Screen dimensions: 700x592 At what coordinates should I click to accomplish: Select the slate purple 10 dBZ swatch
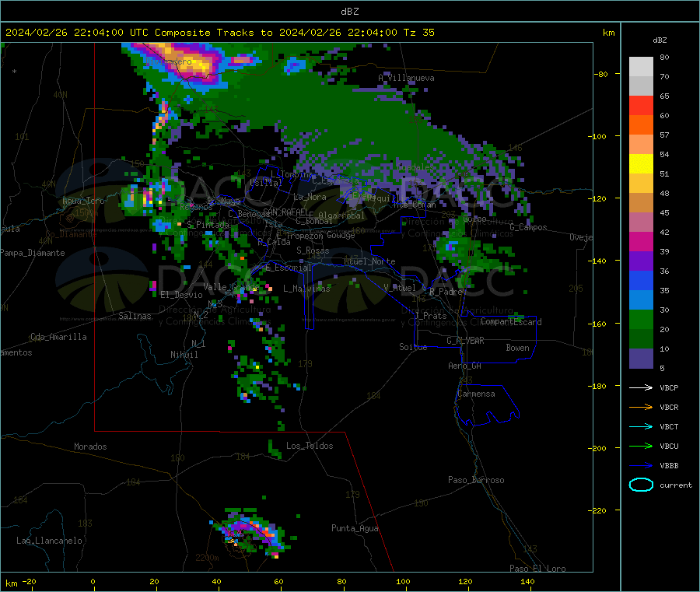pos(641,359)
